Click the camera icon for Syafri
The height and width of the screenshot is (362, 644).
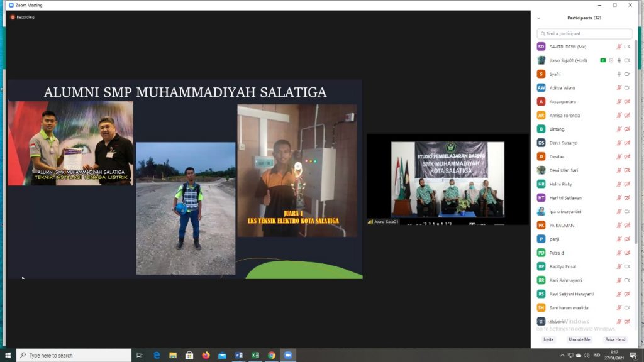pyautogui.click(x=627, y=74)
